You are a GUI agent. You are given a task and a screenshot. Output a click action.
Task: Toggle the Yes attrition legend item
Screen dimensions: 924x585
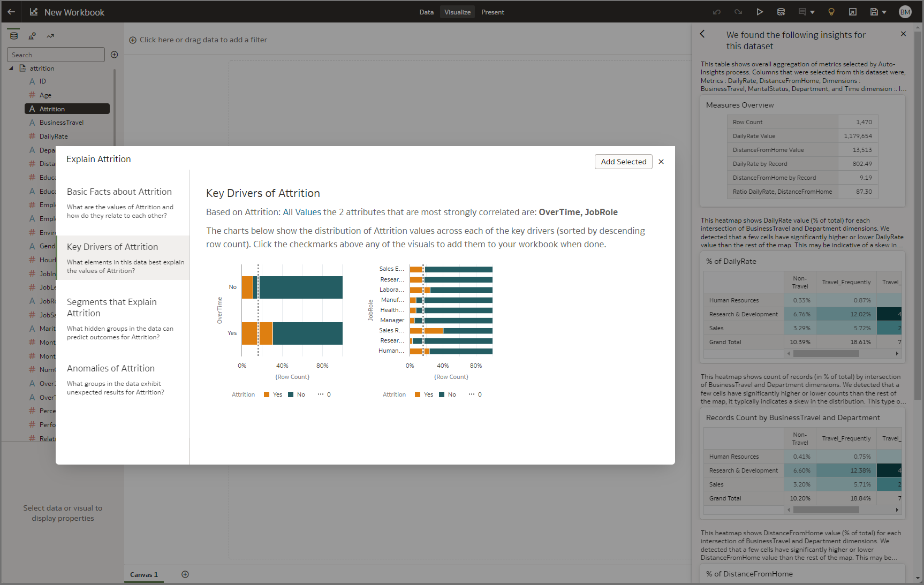tap(273, 394)
